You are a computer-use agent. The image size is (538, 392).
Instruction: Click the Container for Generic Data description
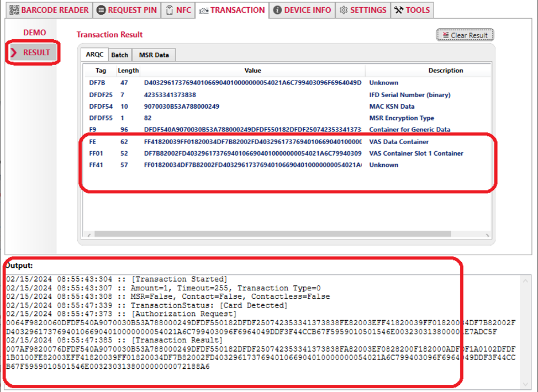coord(409,130)
